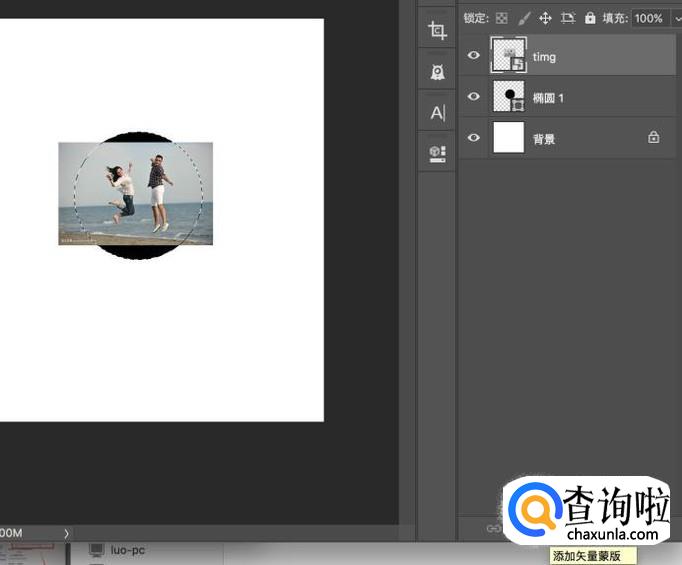Screen dimensions: 682x565
Task: Expand the status bar info arrow
Action: (x=66, y=534)
